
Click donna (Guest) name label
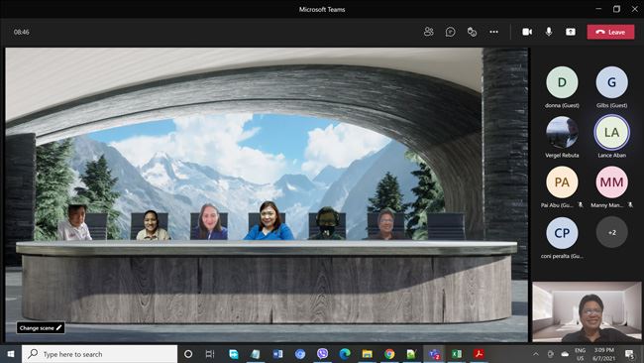pyautogui.click(x=562, y=105)
